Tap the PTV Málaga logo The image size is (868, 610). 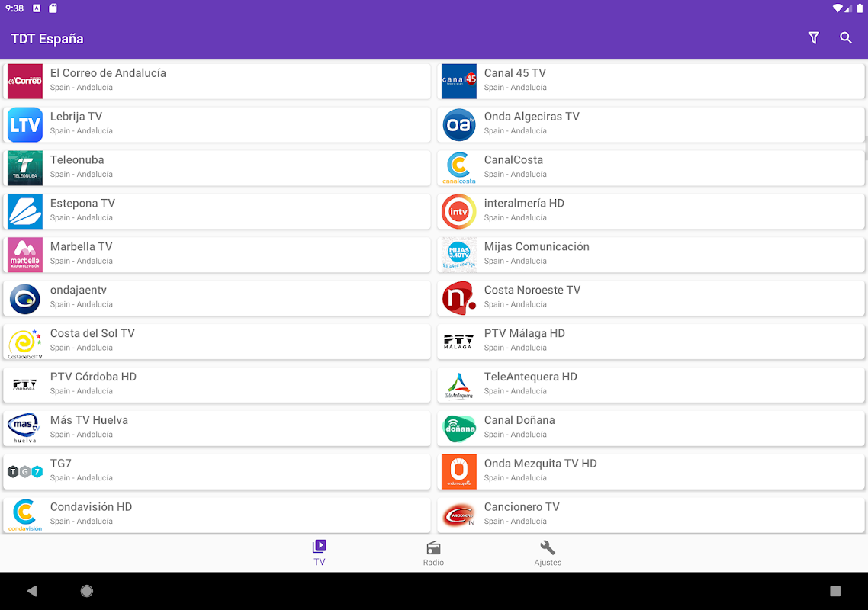459,342
